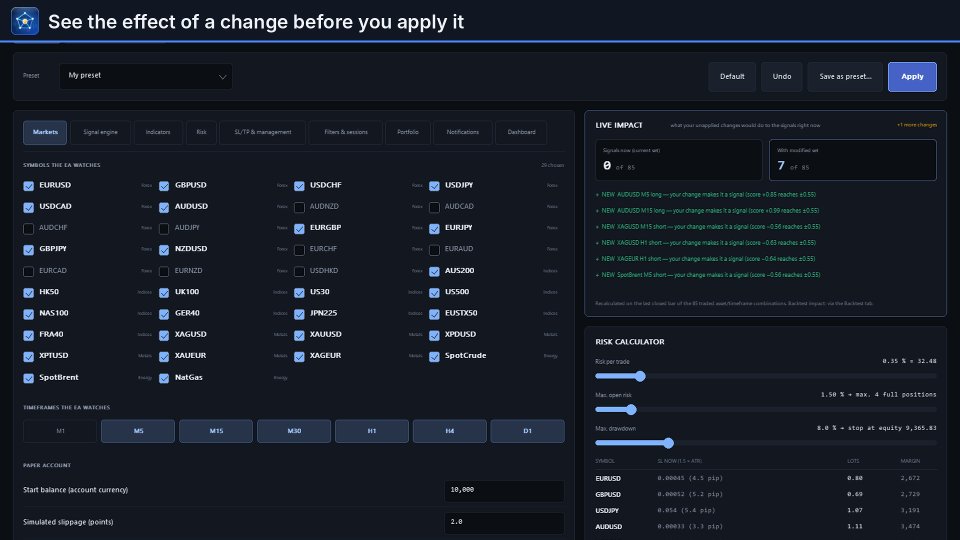960x540 pixels.
Task: Uncheck the XAUUSD metal symbol
Action: 299,336
